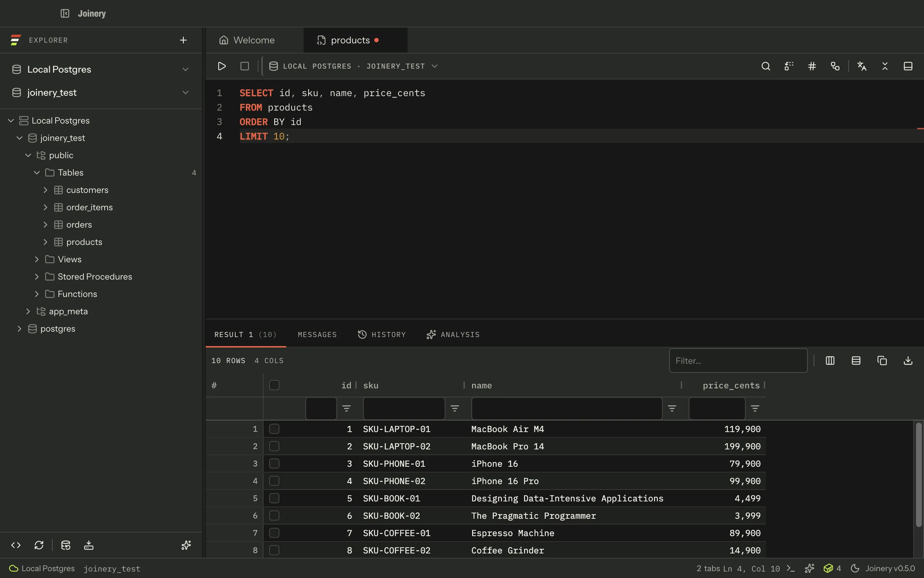Open the id column filter options icon
This screenshot has width=924, height=578.
[346, 408]
